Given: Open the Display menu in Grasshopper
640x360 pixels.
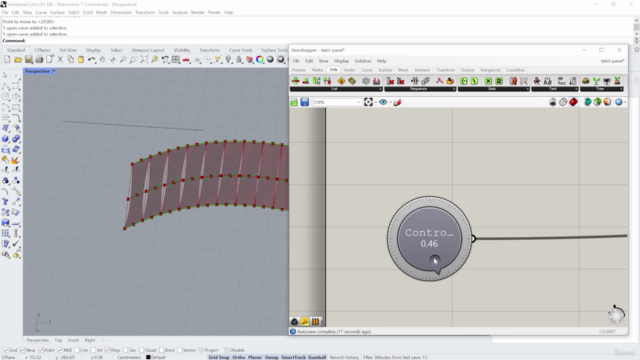Looking at the screenshot, I should [x=341, y=61].
